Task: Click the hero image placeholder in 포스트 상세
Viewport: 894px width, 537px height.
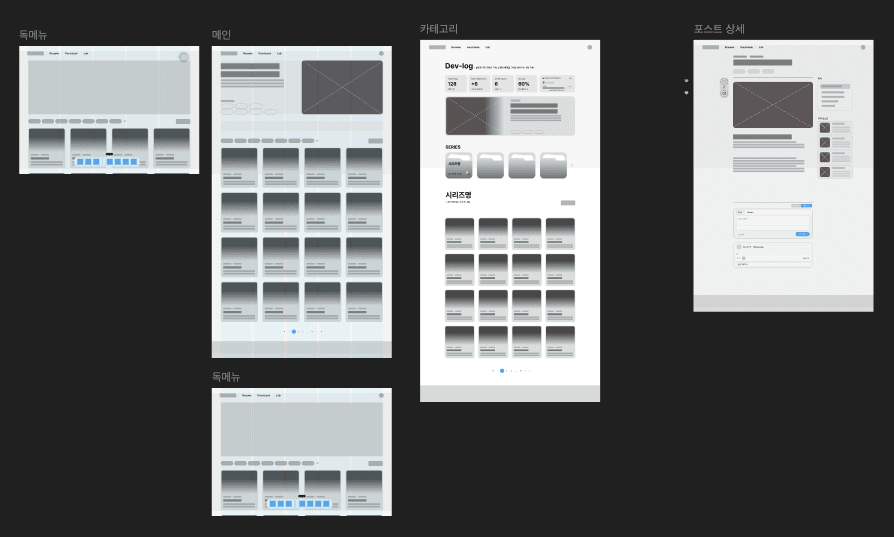Action: click(773, 104)
